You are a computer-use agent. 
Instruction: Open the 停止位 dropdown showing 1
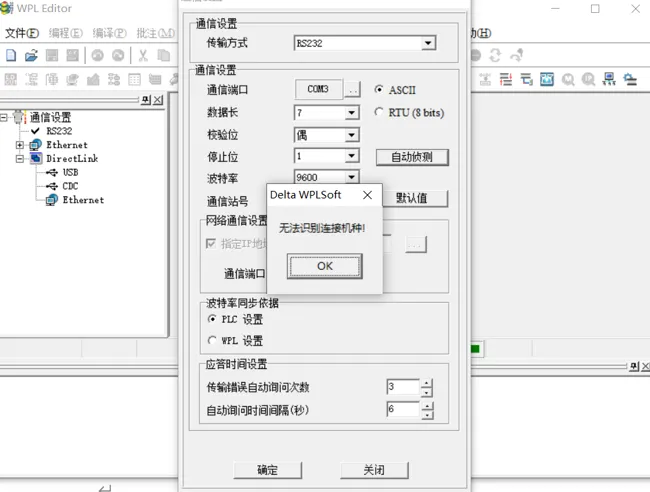(x=352, y=156)
